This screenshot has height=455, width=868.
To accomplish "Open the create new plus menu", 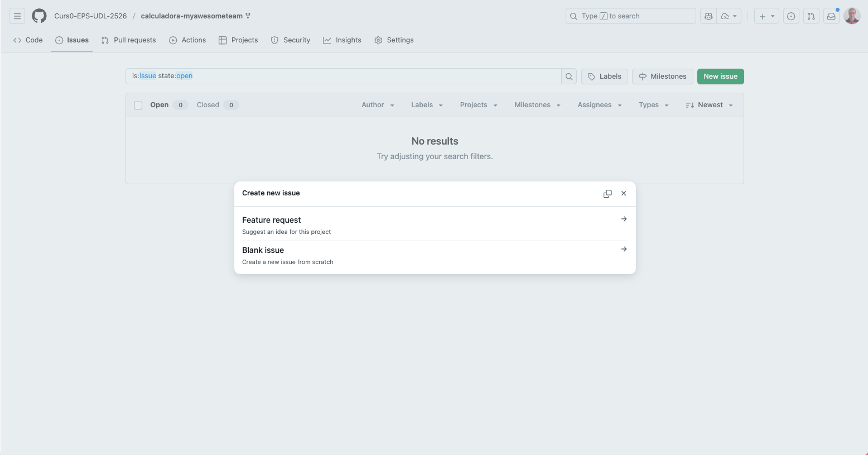I will (x=766, y=16).
